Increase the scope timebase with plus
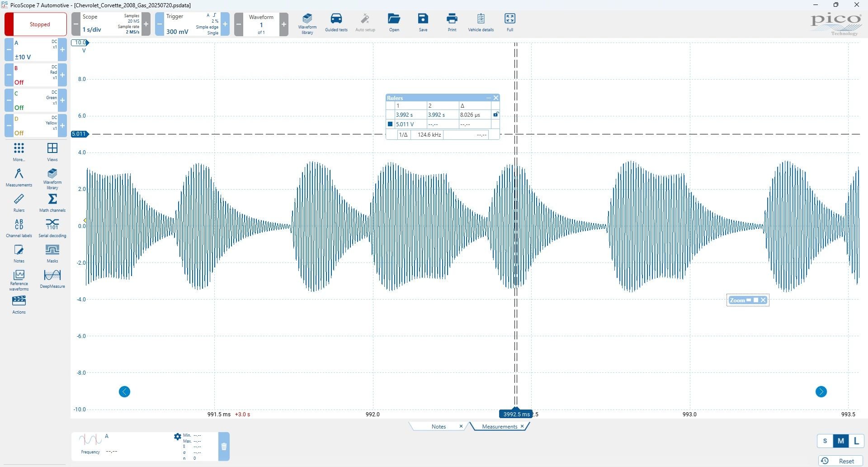The image size is (868, 467). pyautogui.click(x=146, y=24)
